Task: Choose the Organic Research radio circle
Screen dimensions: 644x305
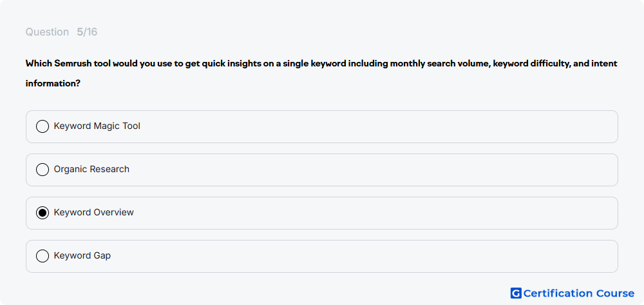Action: (43, 170)
